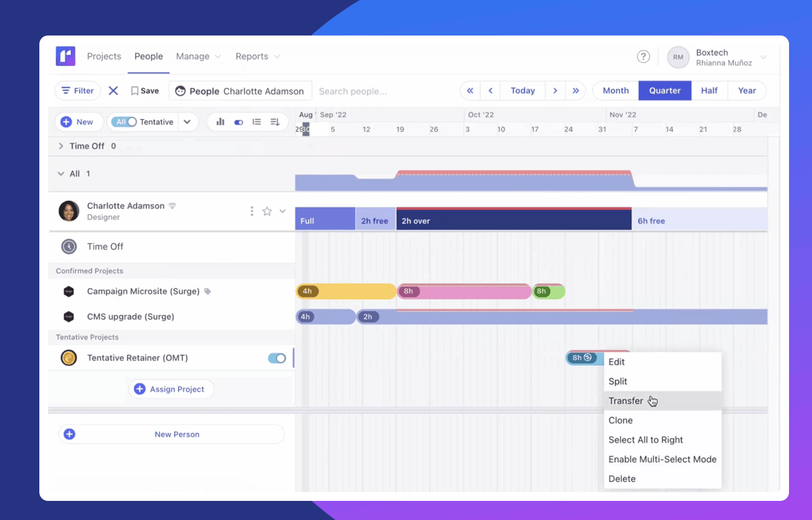Click the CMS upgrade hexagon icon
Image resolution: width=812 pixels, height=520 pixels.
click(69, 317)
